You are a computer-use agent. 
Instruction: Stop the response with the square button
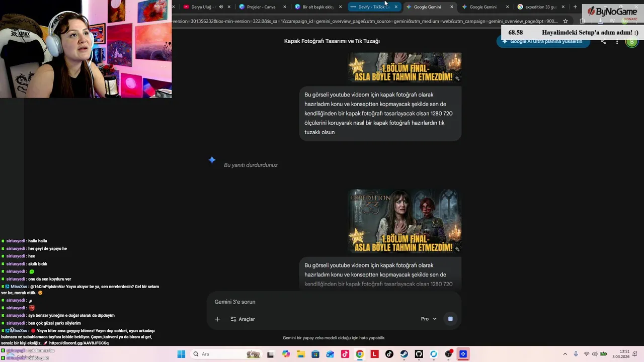tap(450, 319)
